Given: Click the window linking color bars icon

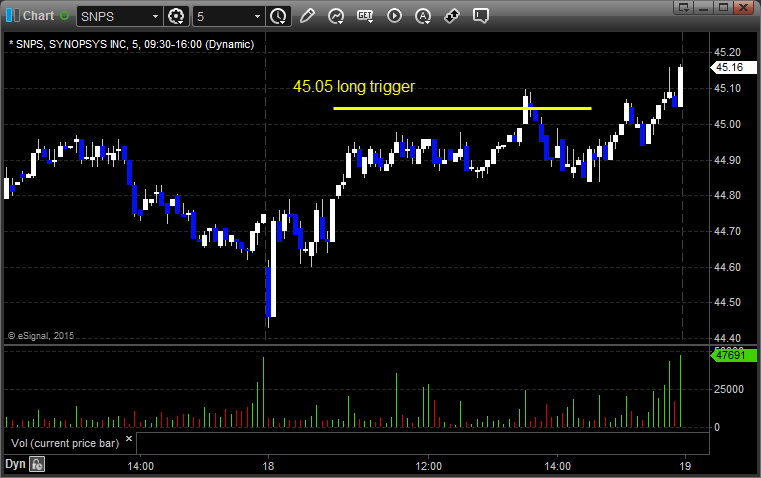Looking at the screenshot, I should 13,16.
